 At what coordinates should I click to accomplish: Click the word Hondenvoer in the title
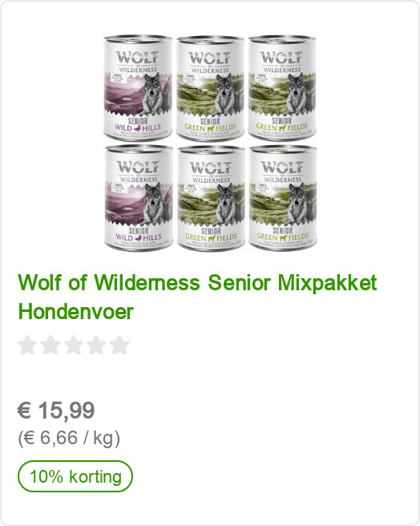click(76, 312)
